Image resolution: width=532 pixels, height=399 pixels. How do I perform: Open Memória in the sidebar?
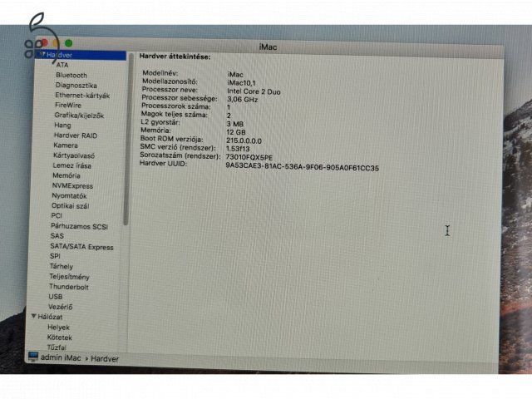point(66,175)
